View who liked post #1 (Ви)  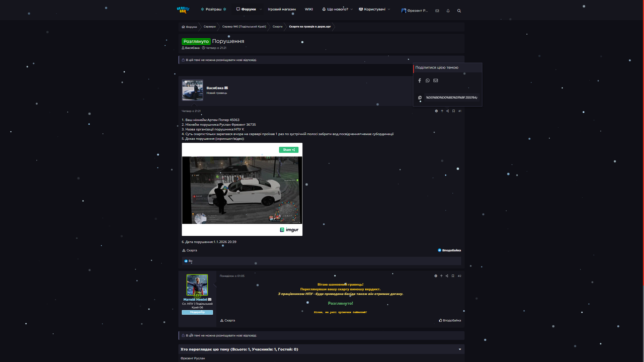(x=190, y=261)
